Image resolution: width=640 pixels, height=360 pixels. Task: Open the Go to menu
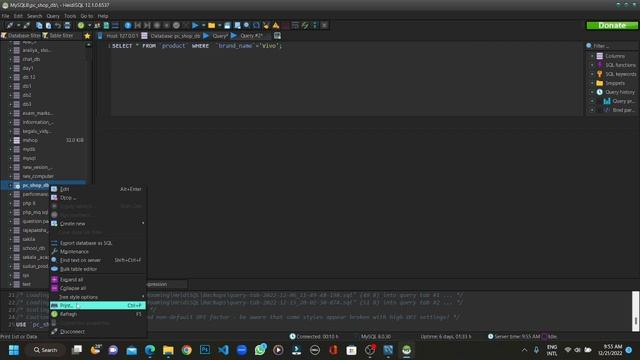(x=87, y=16)
